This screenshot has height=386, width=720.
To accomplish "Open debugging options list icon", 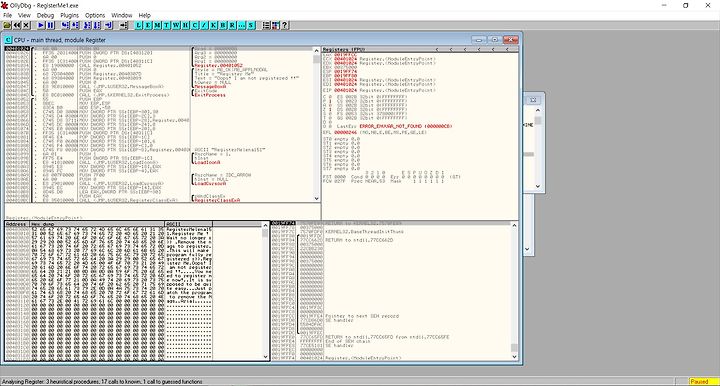I will coord(266,25).
